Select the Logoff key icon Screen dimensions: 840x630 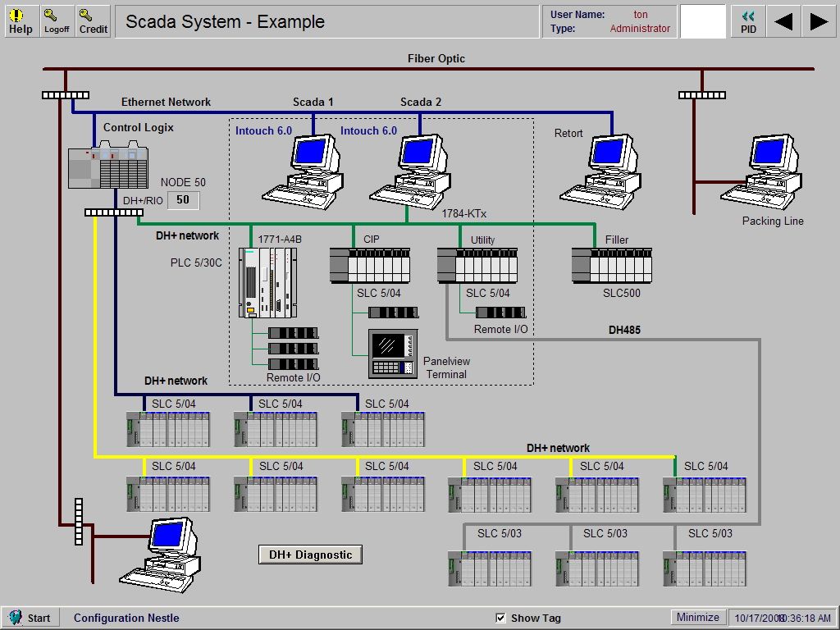56,20
